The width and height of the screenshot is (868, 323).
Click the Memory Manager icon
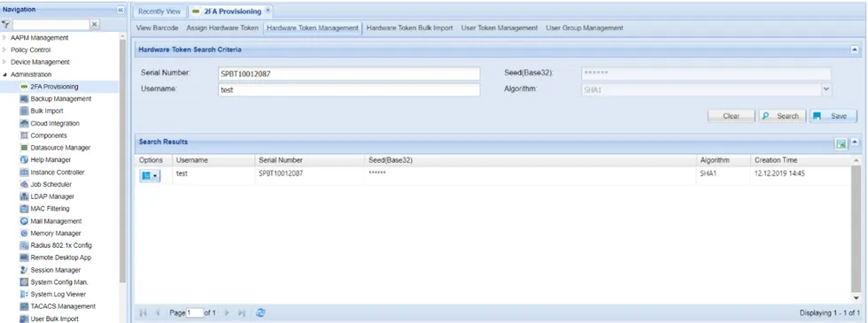[x=24, y=234]
